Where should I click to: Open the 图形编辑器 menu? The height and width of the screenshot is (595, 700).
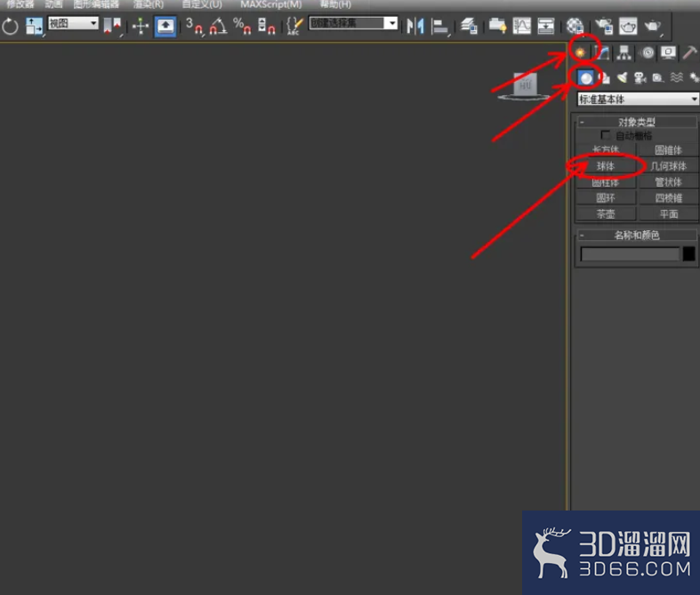click(x=96, y=4)
